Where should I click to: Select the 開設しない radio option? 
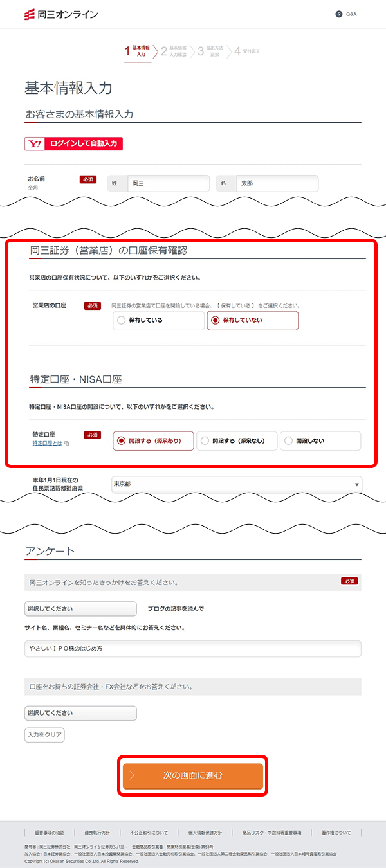(x=320, y=441)
